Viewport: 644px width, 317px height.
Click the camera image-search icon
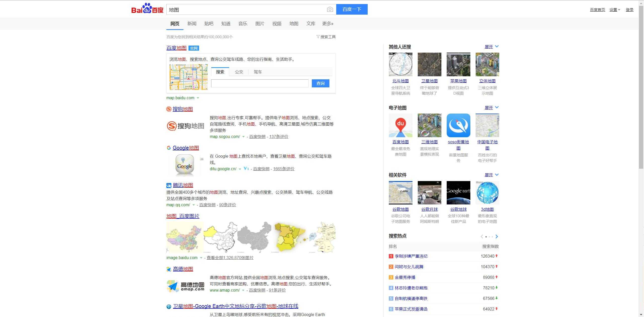point(330,10)
